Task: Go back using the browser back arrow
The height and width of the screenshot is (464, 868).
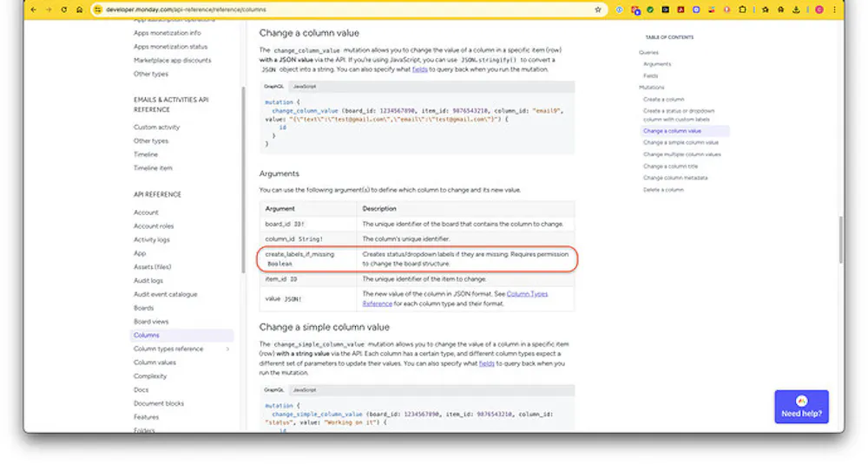Action: coord(34,10)
